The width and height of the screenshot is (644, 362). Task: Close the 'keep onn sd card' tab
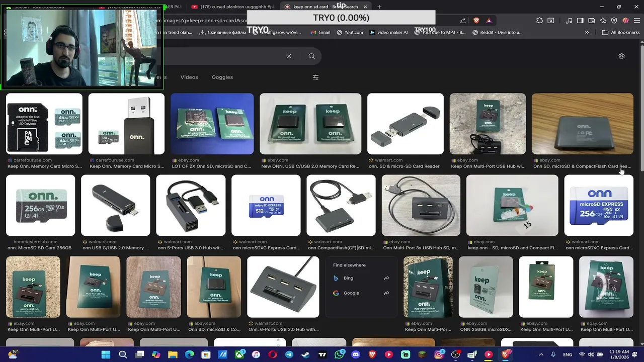click(366, 7)
